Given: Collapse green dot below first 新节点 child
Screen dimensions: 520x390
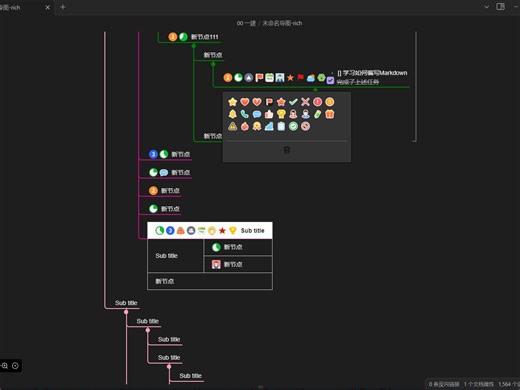Looking at the screenshot, I should click(x=213, y=64).
